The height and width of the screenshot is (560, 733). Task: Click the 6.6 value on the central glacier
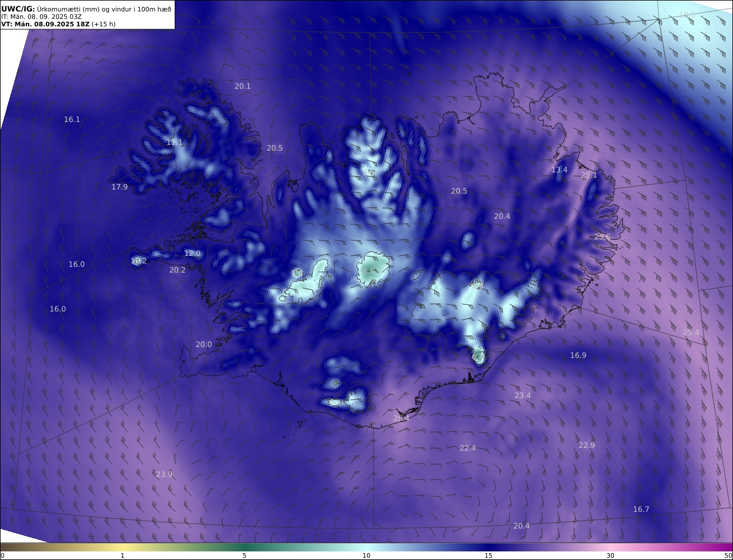coord(368,271)
